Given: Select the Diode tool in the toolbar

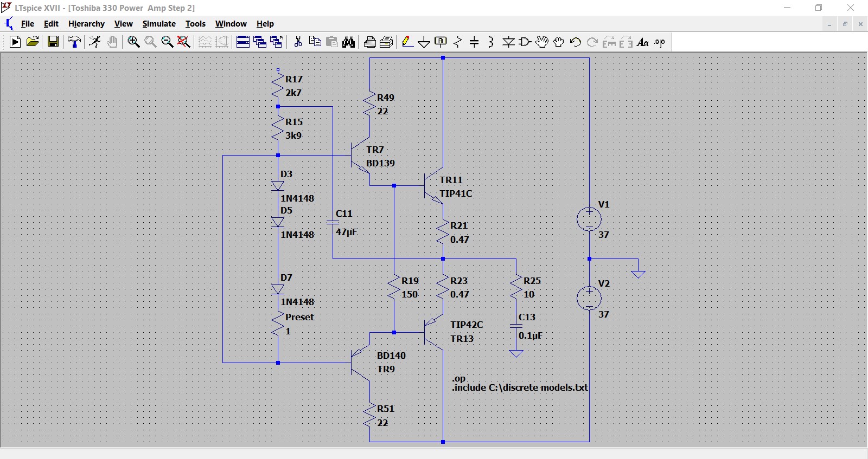Looking at the screenshot, I should tap(508, 42).
